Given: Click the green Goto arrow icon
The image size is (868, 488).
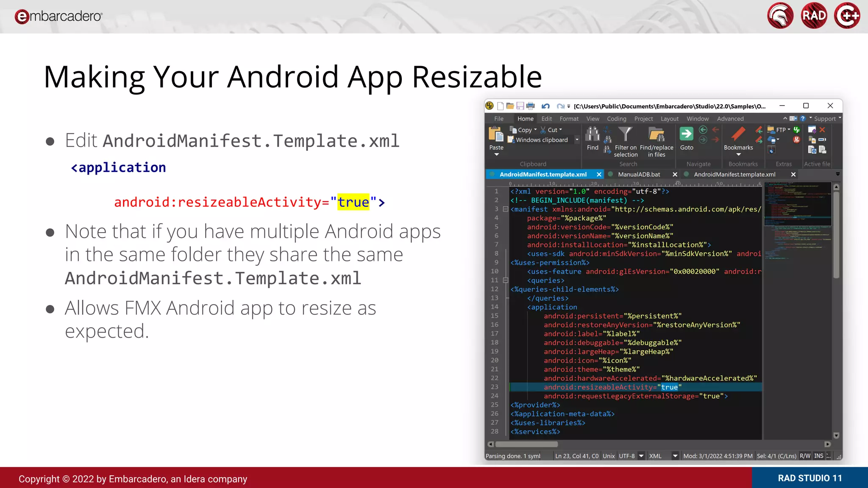Looking at the screenshot, I should coord(686,134).
